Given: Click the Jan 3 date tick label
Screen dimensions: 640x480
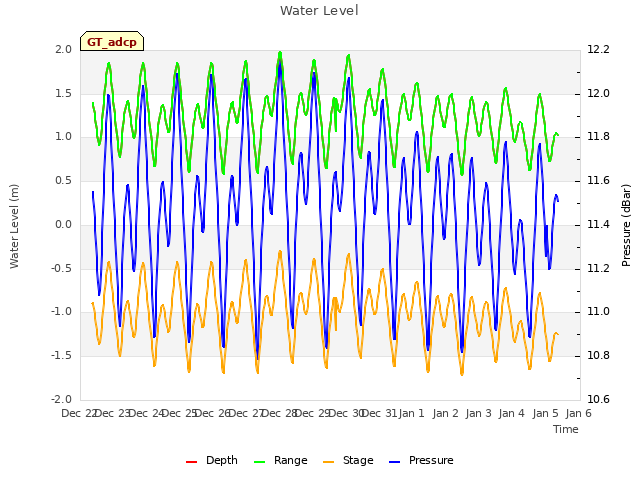Looking at the screenshot, I should [478, 413].
